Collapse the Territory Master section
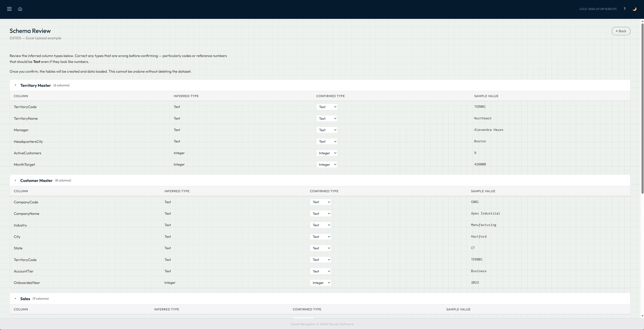 point(15,85)
